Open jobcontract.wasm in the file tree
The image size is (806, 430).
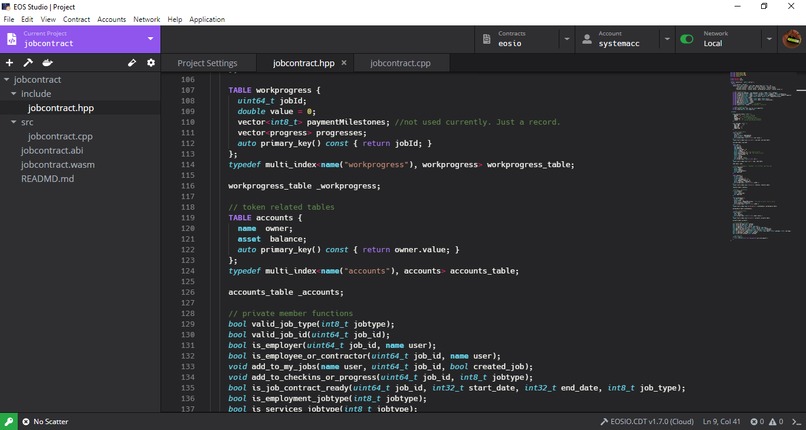[x=58, y=165]
